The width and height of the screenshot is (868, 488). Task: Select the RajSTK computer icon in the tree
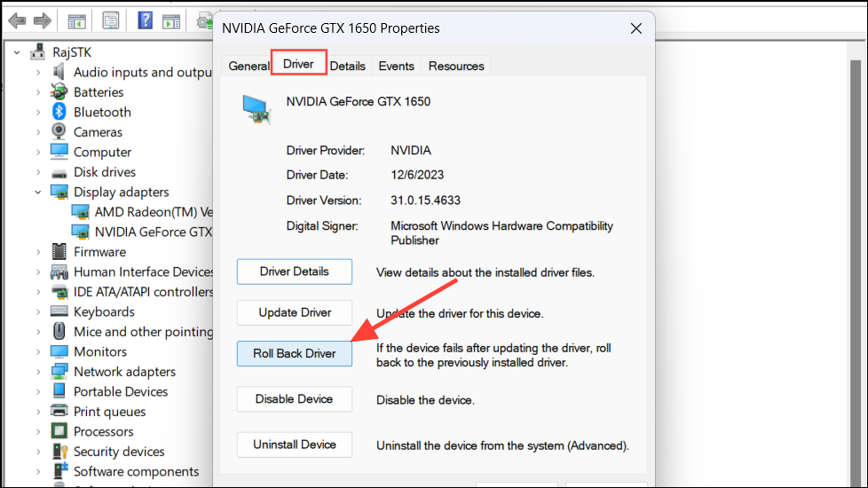37,52
